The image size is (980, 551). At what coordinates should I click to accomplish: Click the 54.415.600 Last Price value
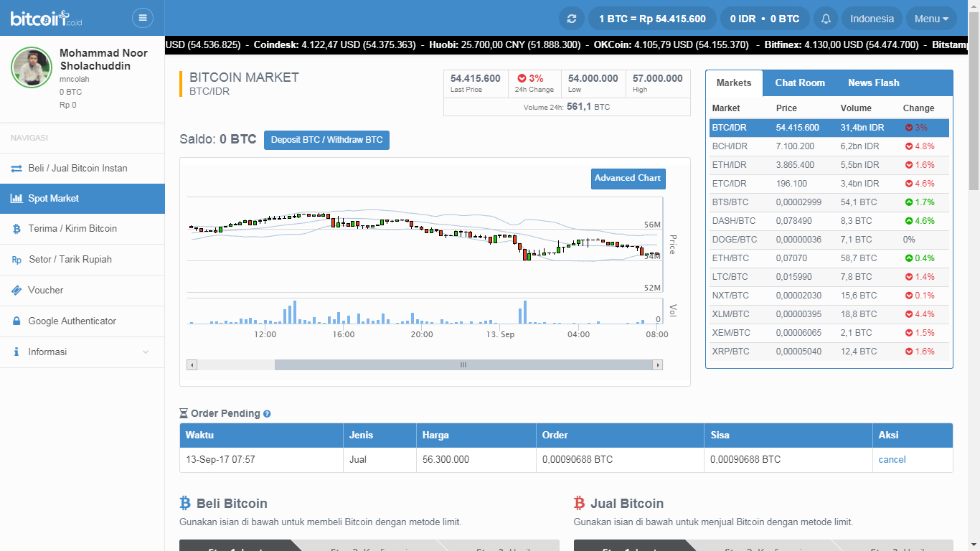(476, 78)
